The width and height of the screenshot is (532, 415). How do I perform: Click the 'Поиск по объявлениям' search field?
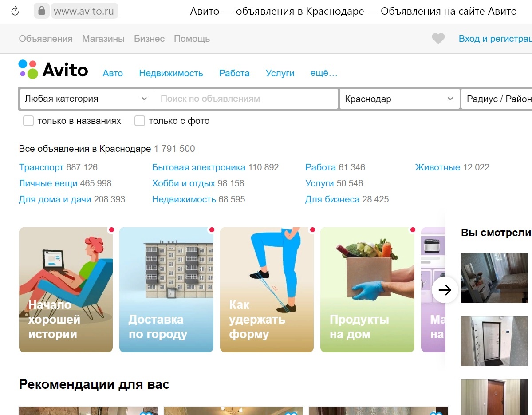246,99
